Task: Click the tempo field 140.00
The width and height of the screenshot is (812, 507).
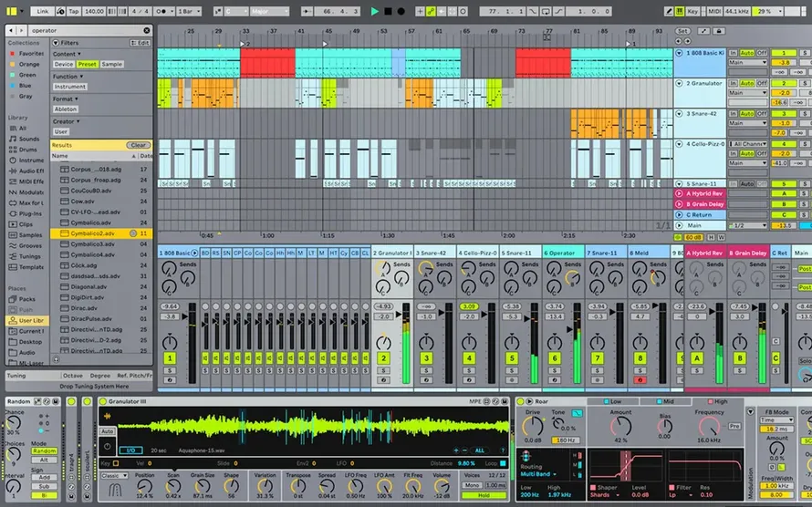Action: point(94,11)
